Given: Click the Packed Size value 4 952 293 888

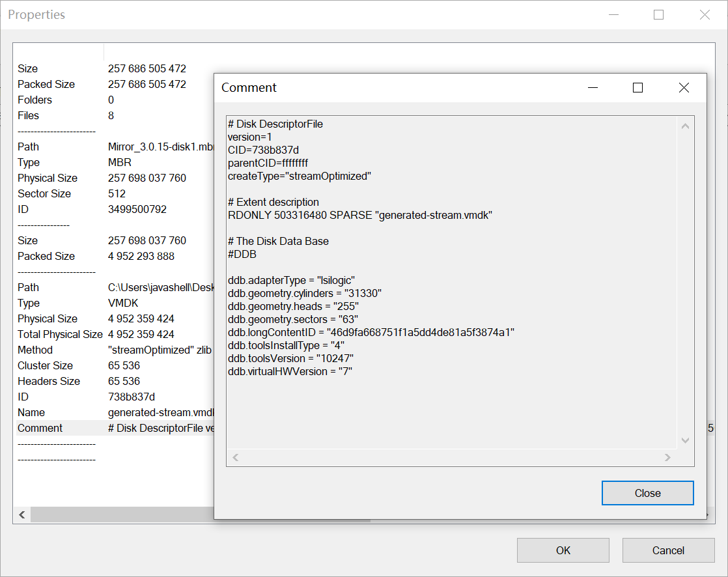Looking at the screenshot, I should point(141,256).
